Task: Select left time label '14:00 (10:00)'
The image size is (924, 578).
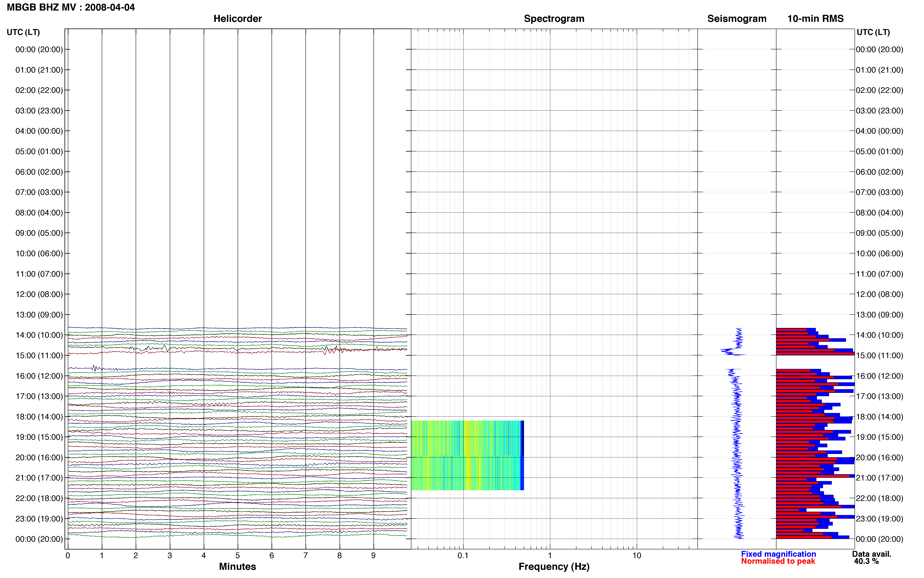Action: (39, 335)
